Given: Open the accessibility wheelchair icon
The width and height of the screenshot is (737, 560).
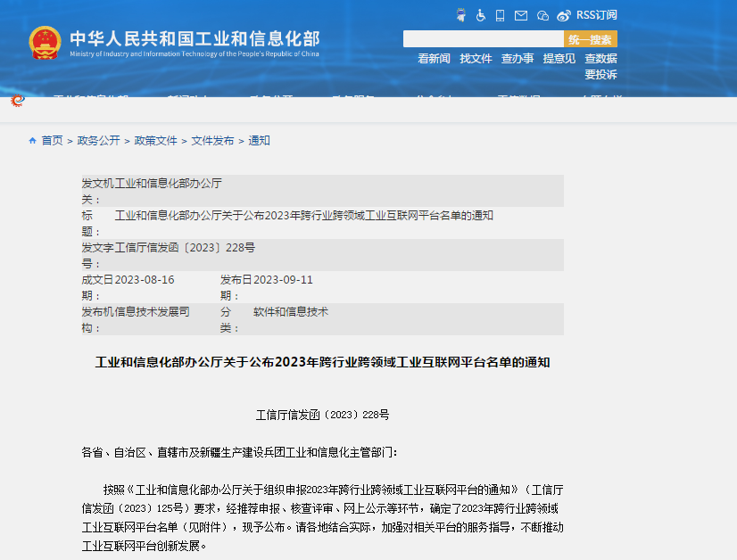Looking at the screenshot, I should pos(480,15).
